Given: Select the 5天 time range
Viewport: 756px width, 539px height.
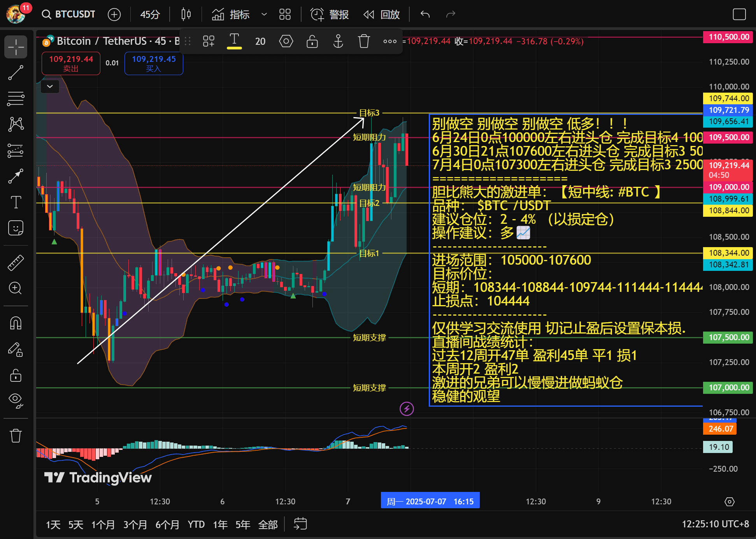Looking at the screenshot, I should point(75,525).
